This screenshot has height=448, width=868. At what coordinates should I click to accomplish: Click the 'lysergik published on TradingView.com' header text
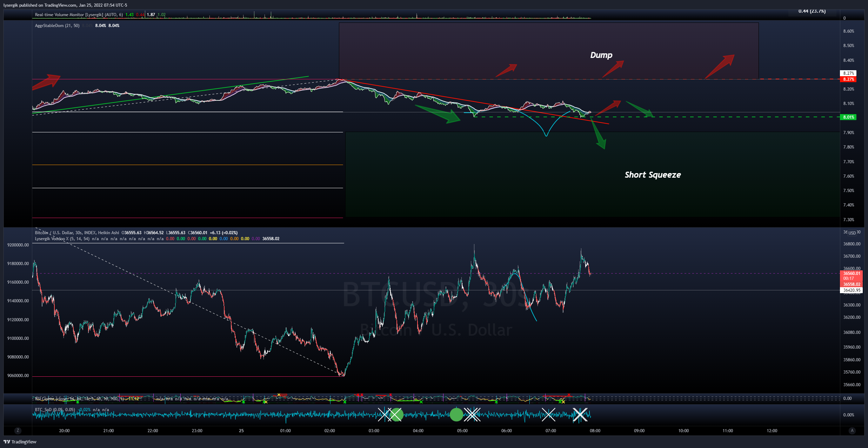pyautogui.click(x=40, y=5)
